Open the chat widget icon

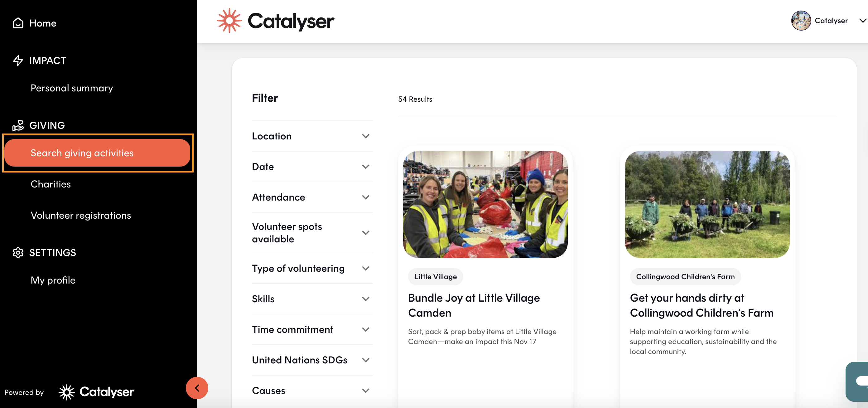[857, 382]
